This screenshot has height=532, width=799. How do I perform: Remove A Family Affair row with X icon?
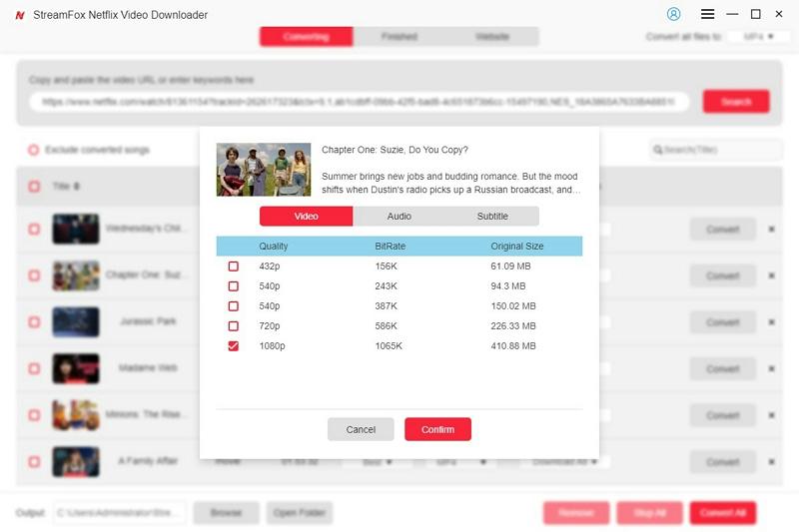[771, 462]
